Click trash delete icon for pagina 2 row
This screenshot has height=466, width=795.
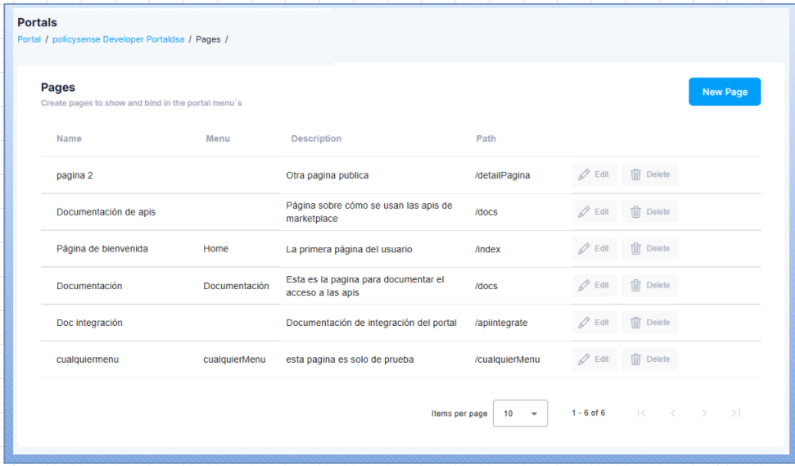(635, 175)
